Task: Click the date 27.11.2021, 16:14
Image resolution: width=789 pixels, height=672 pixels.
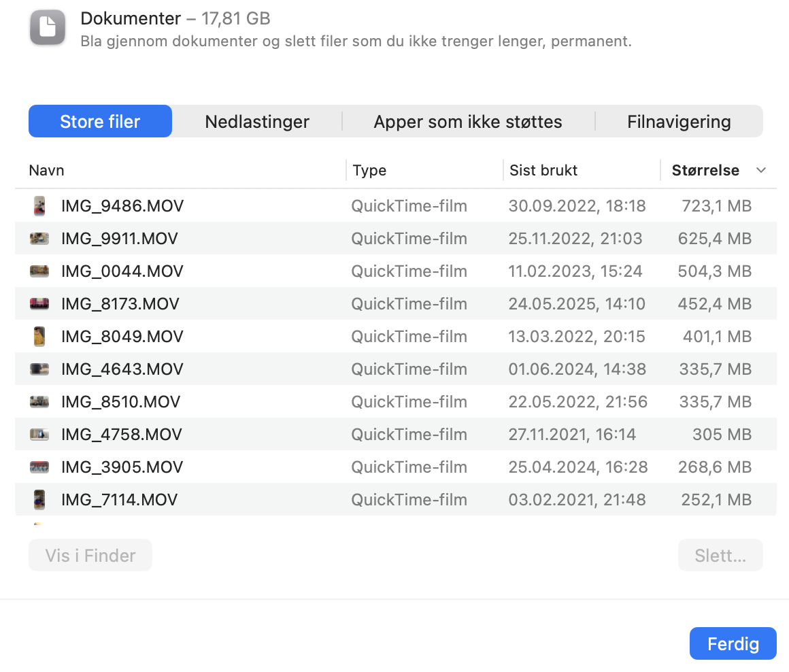Action: point(572,435)
